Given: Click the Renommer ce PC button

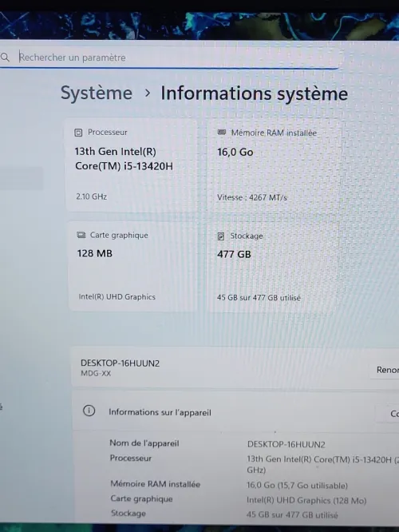Looking at the screenshot, I should tap(385, 370).
